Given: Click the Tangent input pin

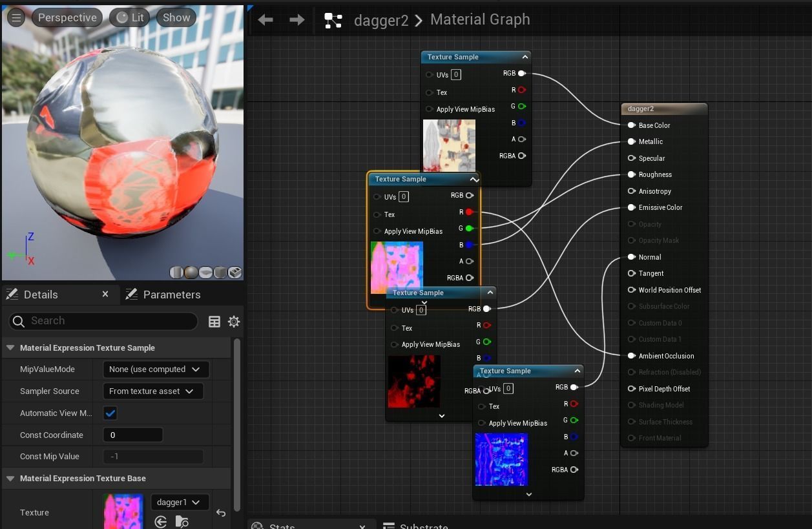Looking at the screenshot, I should coord(632,273).
